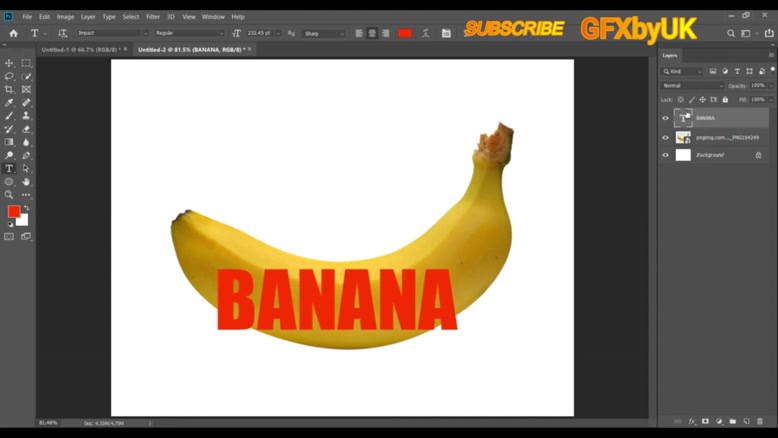
Task: Hide the BANANA text layer
Action: tap(665, 118)
